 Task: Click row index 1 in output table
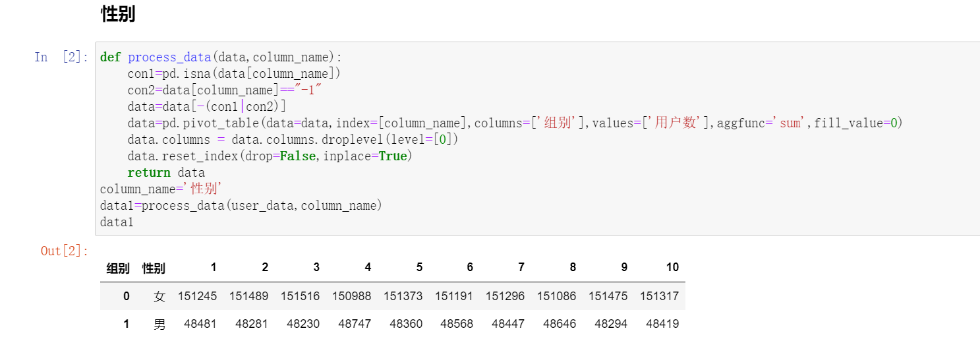tap(127, 324)
